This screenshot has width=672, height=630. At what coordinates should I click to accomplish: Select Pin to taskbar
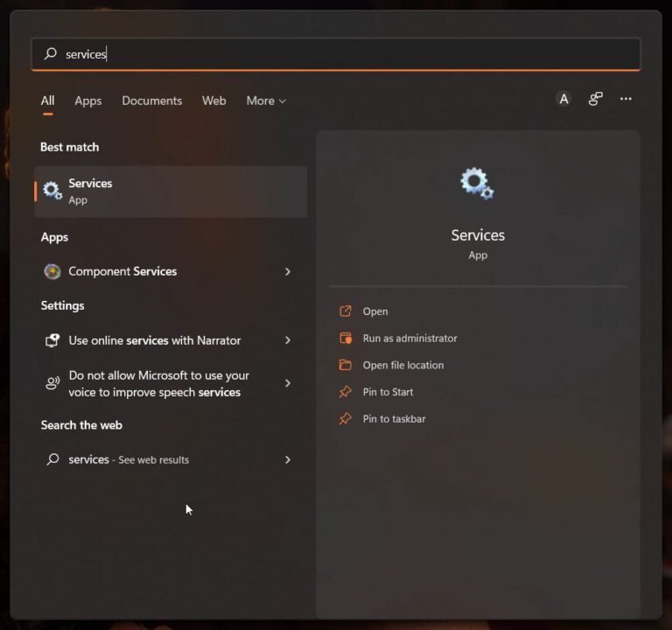pyautogui.click(x=395, y=419)
